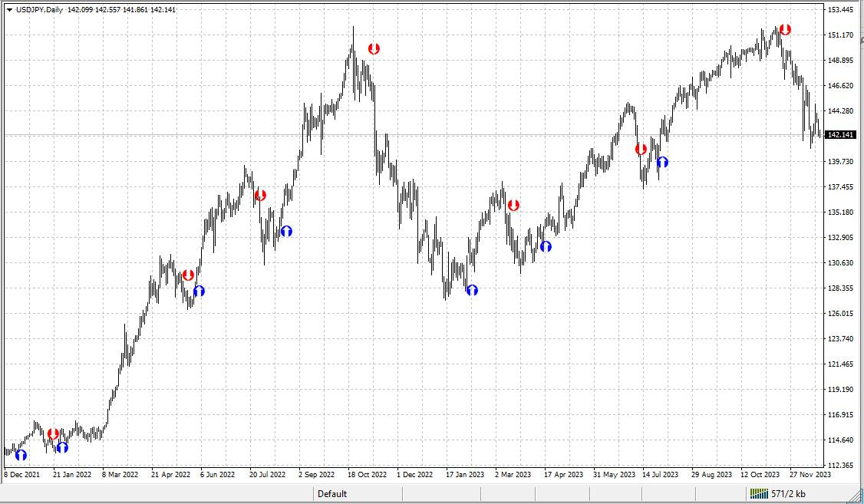The image size is (864, 504).
Task: Click the red sell signal near the July 2022 top
Action: pyautogui.click(x=259, y=196)
